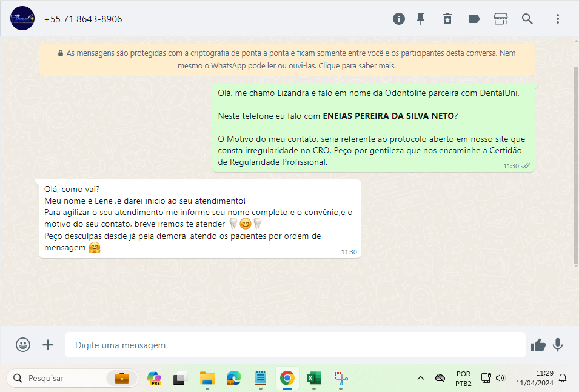Focus the 'Digite uma mensagem' input field
This screenshot has height=392, width=579.
[x=295, y=345]
